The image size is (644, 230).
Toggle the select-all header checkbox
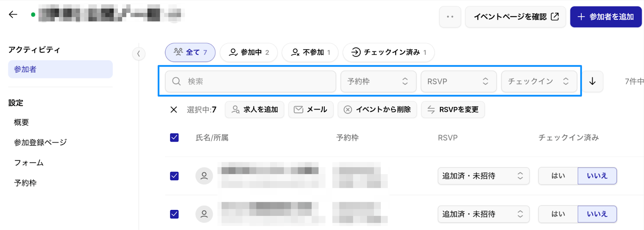[174, 138]
